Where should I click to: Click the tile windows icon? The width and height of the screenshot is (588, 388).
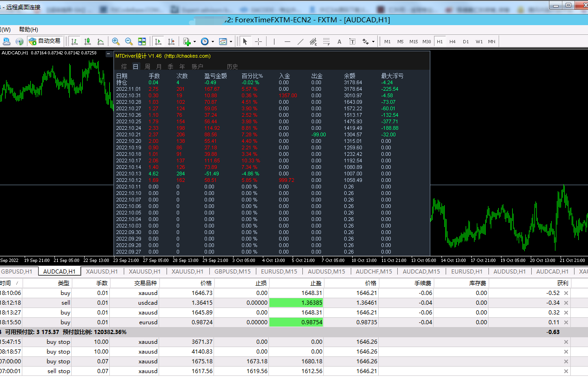pos(142,41)
